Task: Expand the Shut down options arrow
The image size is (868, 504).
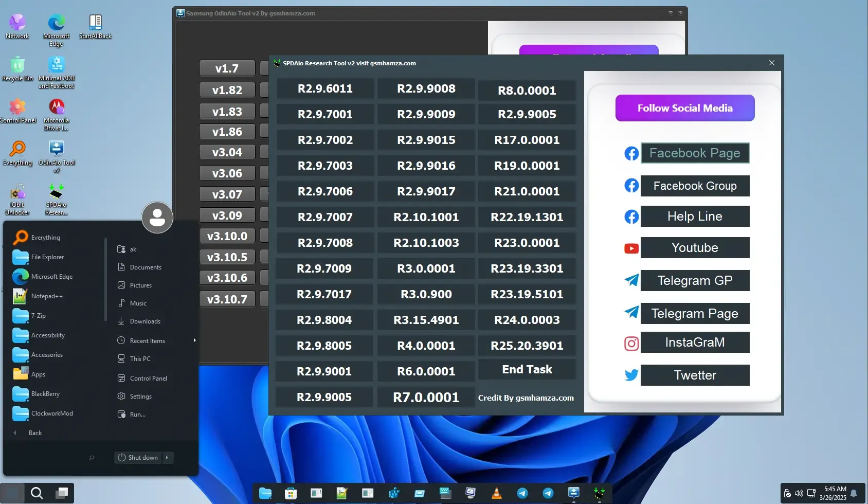Action: point(167,457)
